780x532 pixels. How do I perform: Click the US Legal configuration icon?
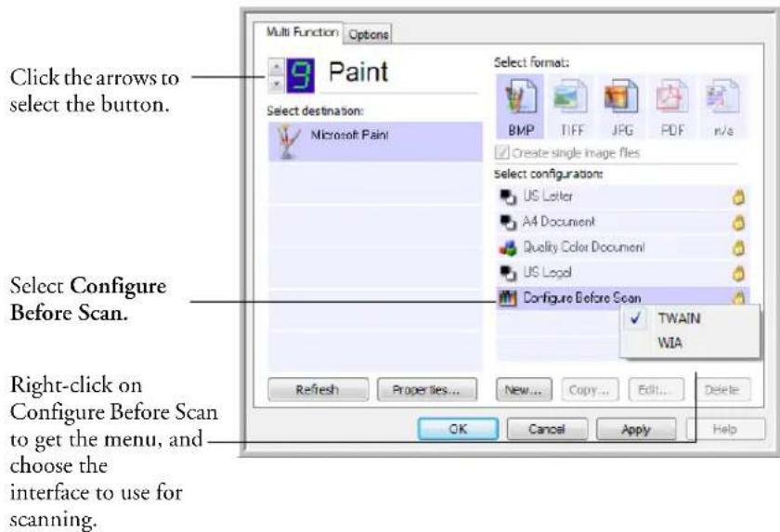tap(508, 272)
